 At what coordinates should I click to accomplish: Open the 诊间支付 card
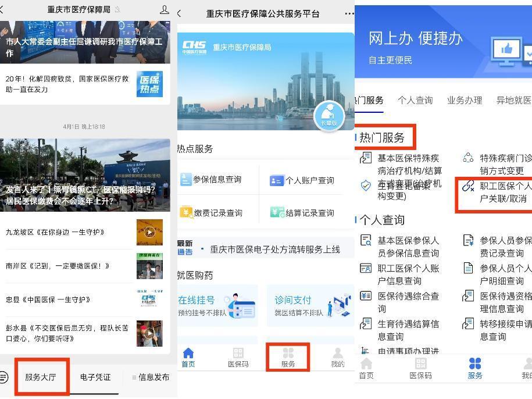point(310,306)
